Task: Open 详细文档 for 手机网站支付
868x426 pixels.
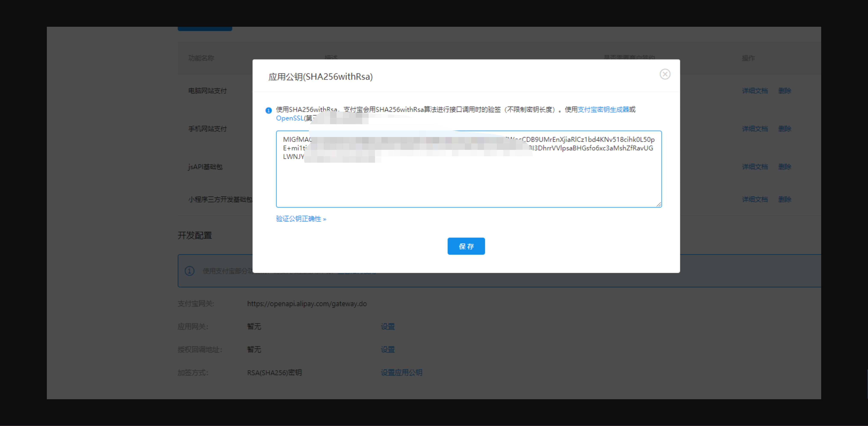Action: point(754,129)
